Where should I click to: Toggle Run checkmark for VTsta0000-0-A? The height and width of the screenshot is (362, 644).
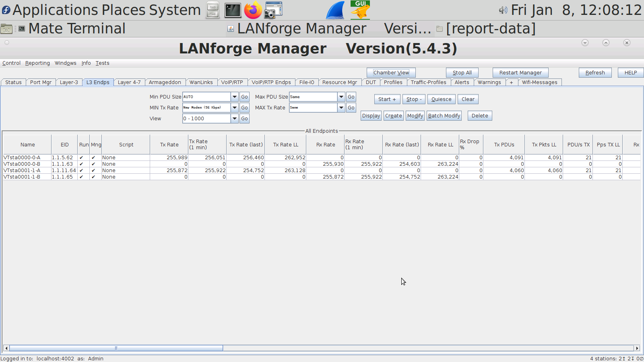point(81,158)
